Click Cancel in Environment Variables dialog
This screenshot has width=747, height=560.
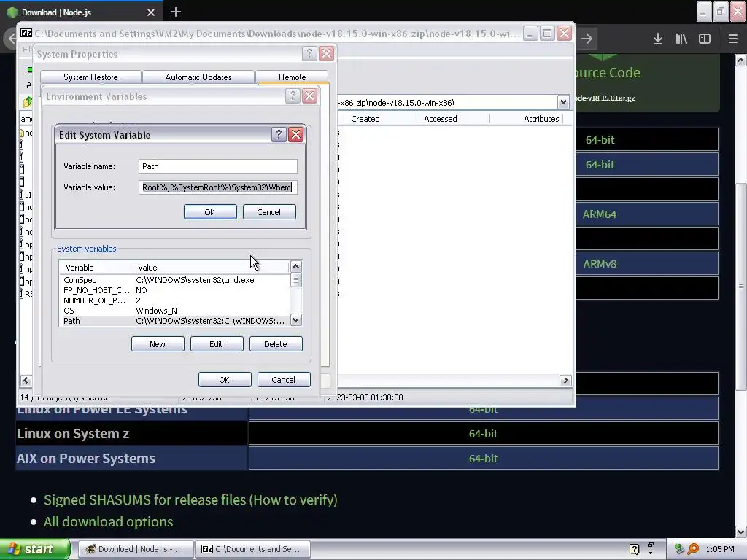point(284,379)
